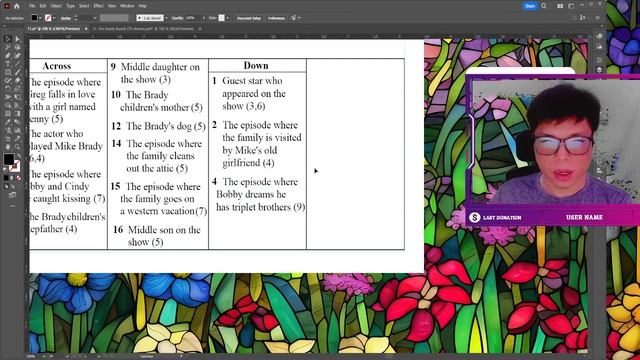Viewport: 640px width, 360px height.
Task: Open the graphic Style dropdown
Action: 227,18
